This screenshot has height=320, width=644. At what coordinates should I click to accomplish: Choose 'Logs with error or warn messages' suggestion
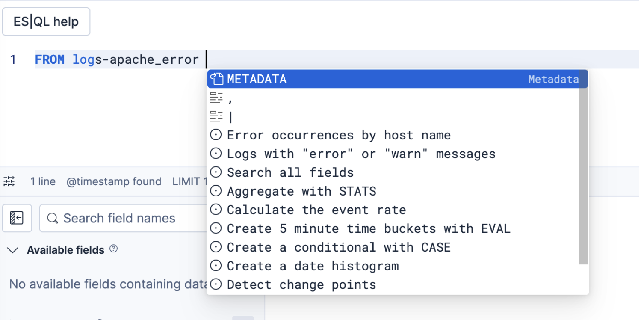click(361, 154)
